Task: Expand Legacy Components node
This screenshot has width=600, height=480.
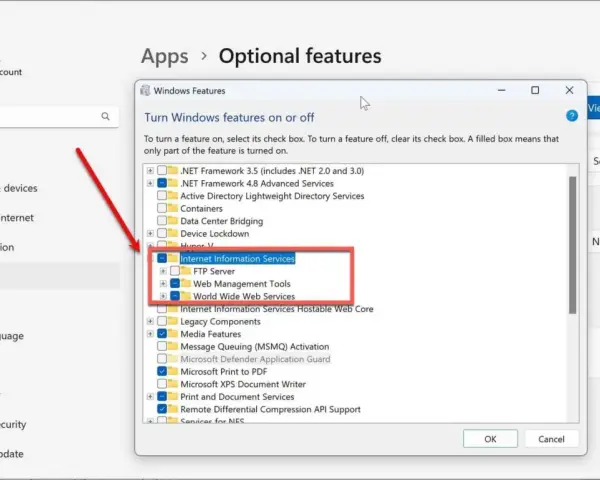Action: pyautogui.click(x=150, y=321)
